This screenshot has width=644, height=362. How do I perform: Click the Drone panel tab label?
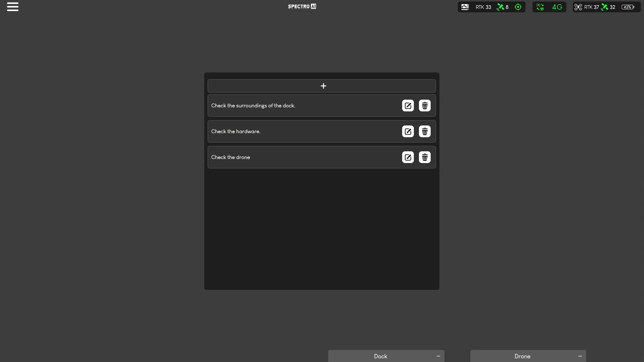[522, 356]
